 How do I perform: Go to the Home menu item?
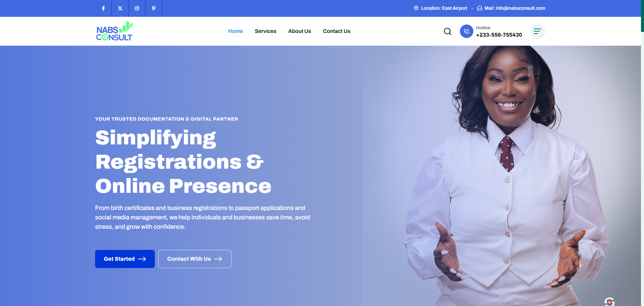pos(235,31)
